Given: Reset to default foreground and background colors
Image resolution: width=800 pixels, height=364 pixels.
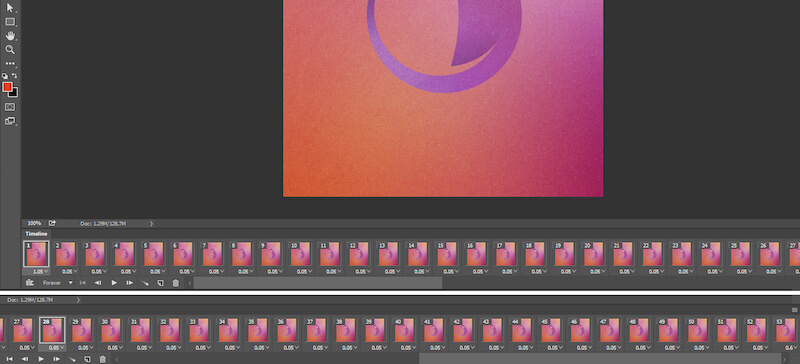Looking at the screenshot, I should (x=5, y=76).
